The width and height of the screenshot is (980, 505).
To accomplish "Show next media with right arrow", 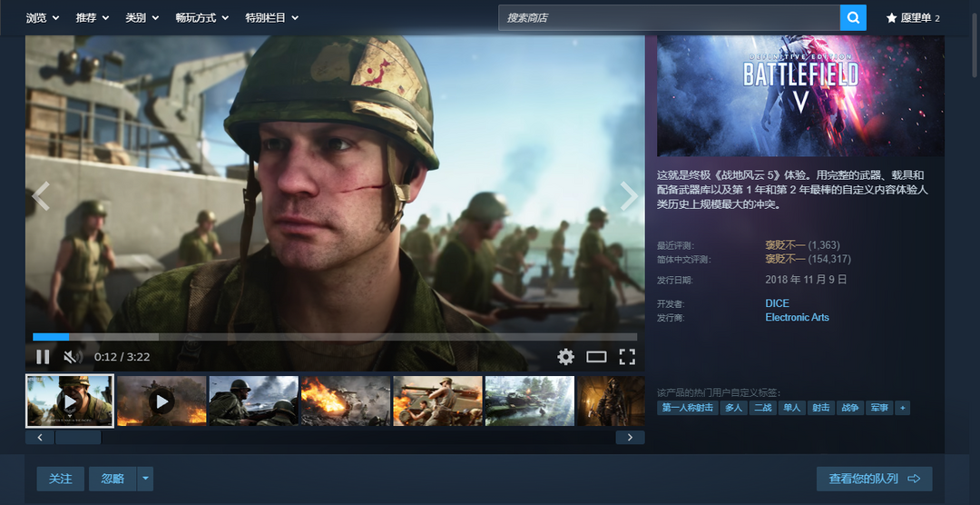I will pyautogui.click(x=629, y=196).
